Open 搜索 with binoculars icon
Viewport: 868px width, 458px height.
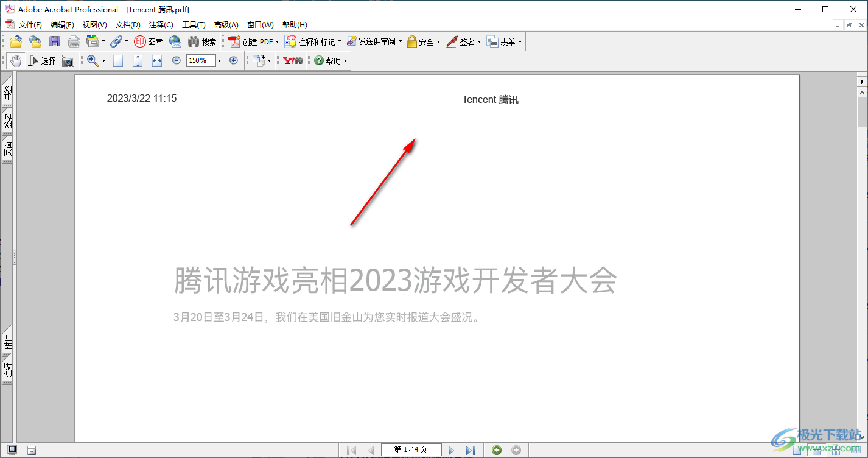(x=202, y=41)
